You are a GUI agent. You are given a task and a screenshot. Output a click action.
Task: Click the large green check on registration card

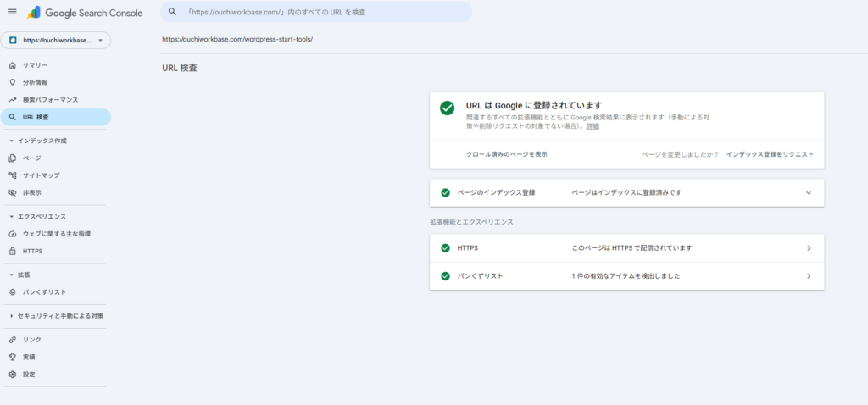pos(447,108)
